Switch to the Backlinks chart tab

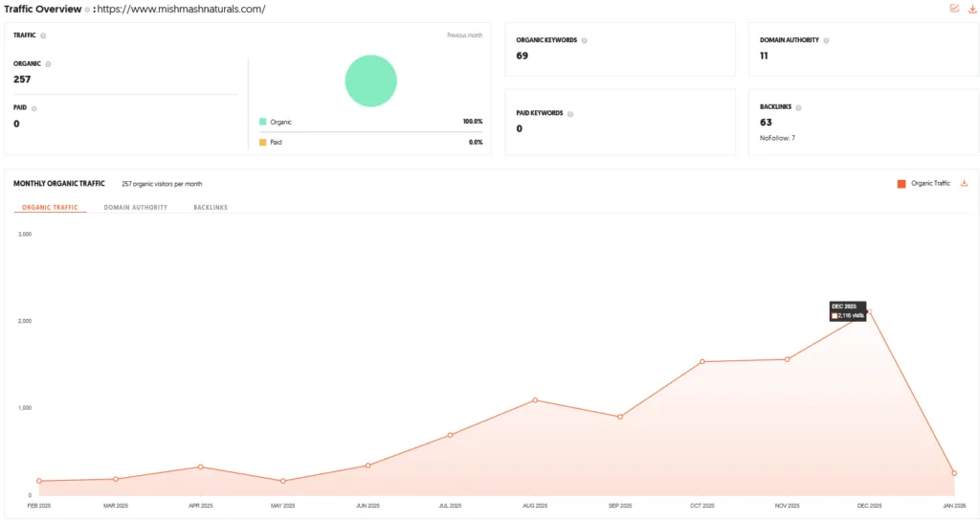coord(211,207)
